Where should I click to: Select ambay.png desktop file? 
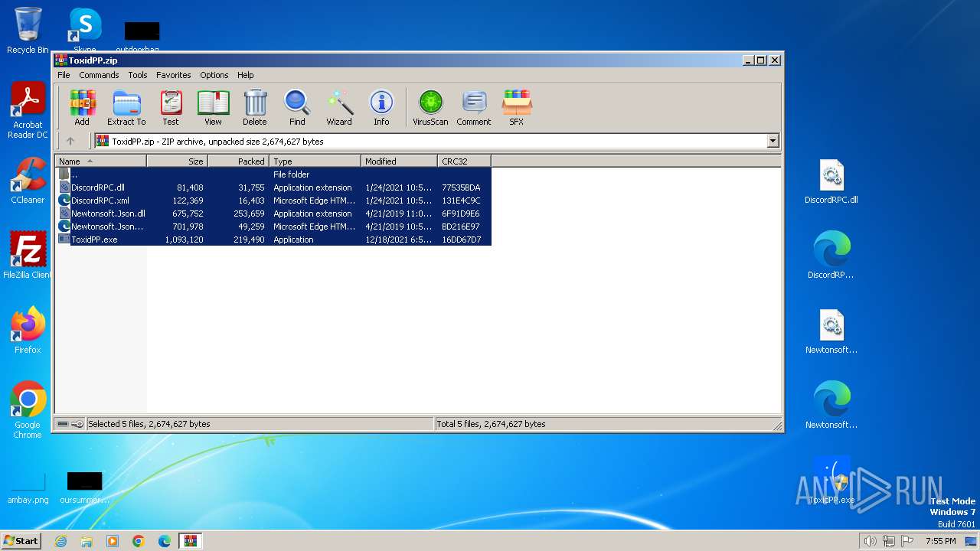pyautogui.click(x=28, y=488)
